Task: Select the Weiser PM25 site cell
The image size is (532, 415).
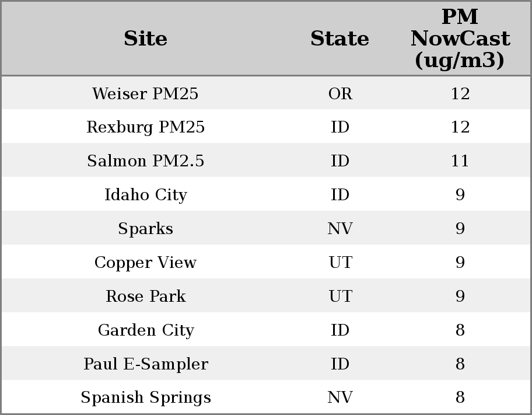Action: pos(145,93)
